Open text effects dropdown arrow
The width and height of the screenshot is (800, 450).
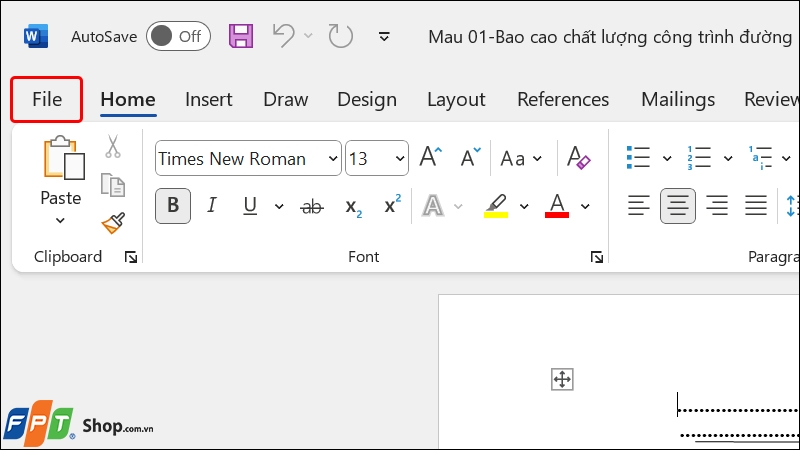coord(458,207)
